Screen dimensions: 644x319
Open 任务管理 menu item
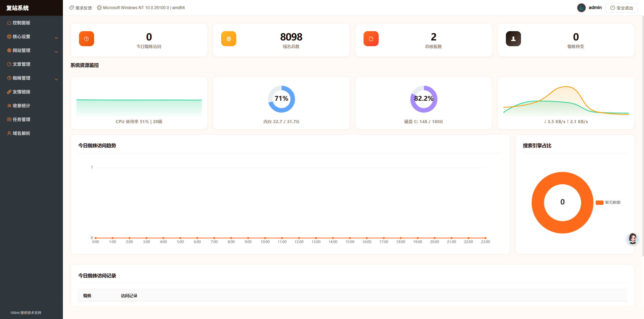[31, 119]
